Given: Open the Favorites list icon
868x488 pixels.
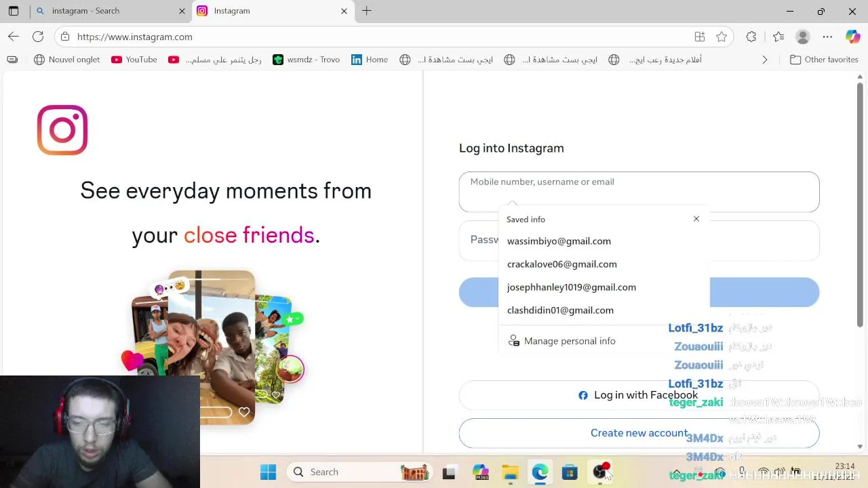Looking at the screenshot, I should point(778,37).
